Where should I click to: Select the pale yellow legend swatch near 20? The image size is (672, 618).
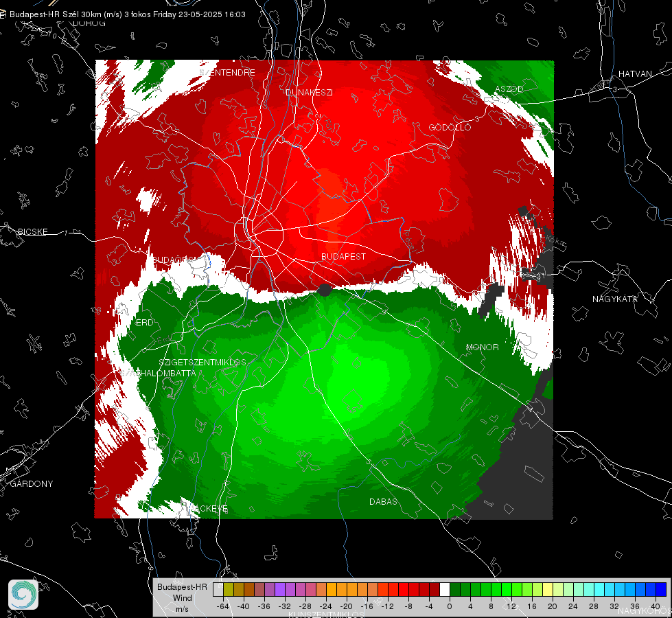(548, 589)
